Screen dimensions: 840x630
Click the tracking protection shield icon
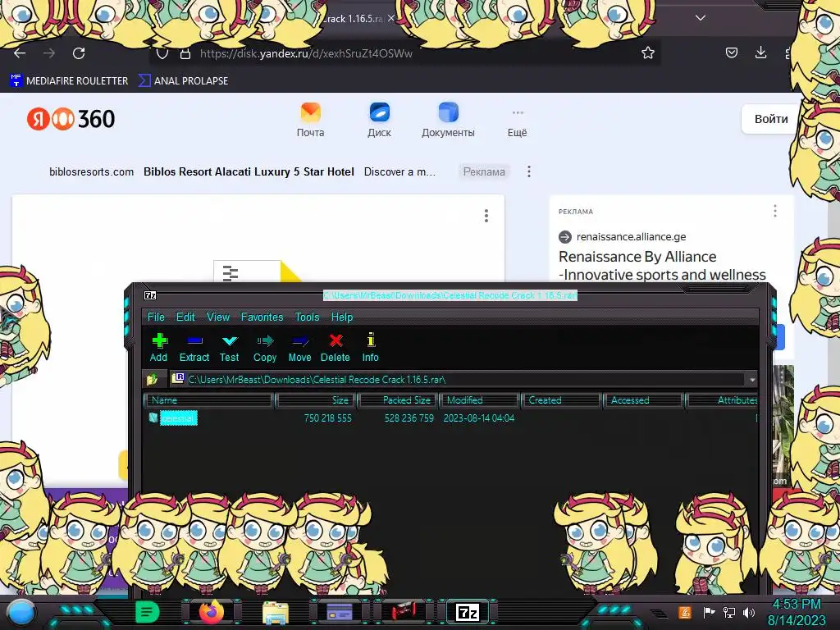[162, 53]
